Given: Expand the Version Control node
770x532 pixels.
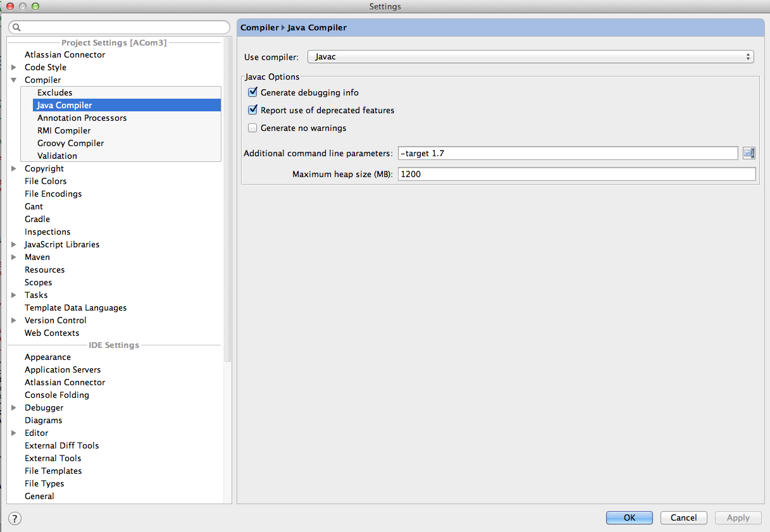Looking at the screenshot, I should click(x=14, y=320).
